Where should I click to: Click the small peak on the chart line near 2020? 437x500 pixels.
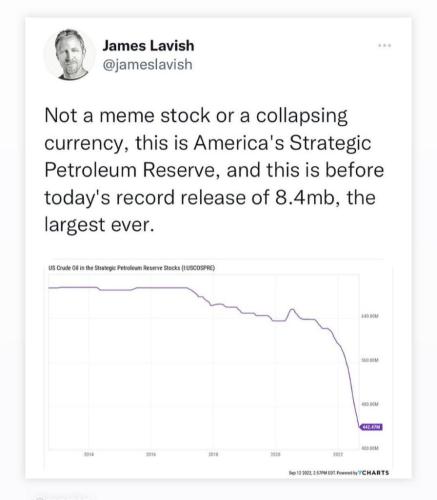coord(292,310)
